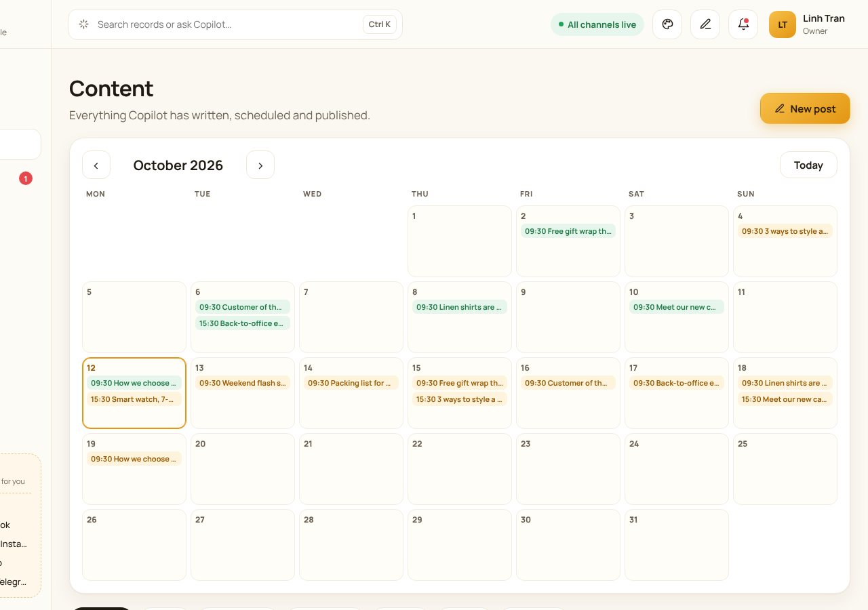
Task: Open the Linh Tran Owner profile menu
Action: click(x=808, y=24)
